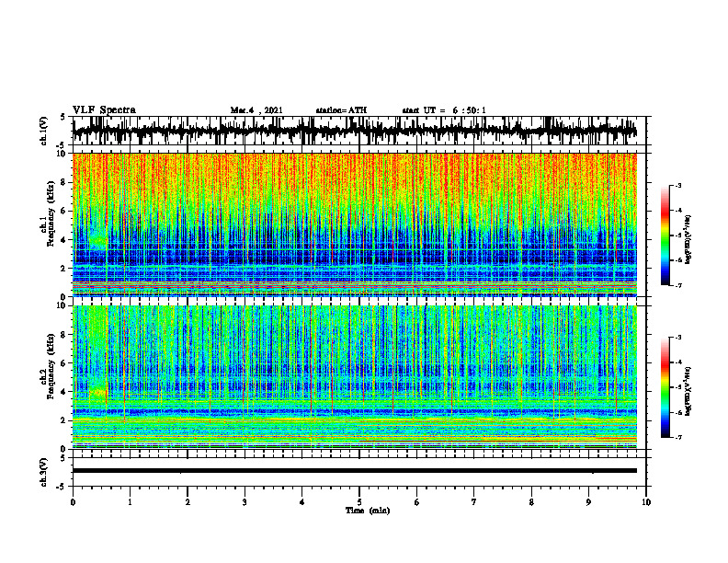Image resolution: width=728 pixels, height=563 pixels.
Task: Click the '-7' value on ch.2 color bar
Action: [x=677, y=438]
